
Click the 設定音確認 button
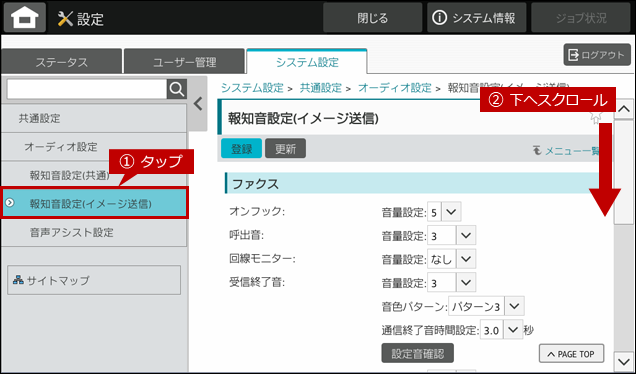point(418,353)
